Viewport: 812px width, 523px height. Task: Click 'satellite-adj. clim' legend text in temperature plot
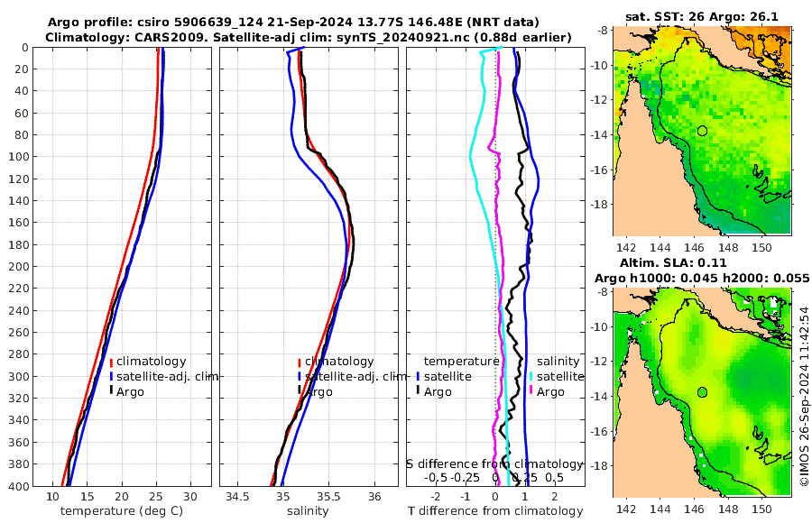pos(167,376)
